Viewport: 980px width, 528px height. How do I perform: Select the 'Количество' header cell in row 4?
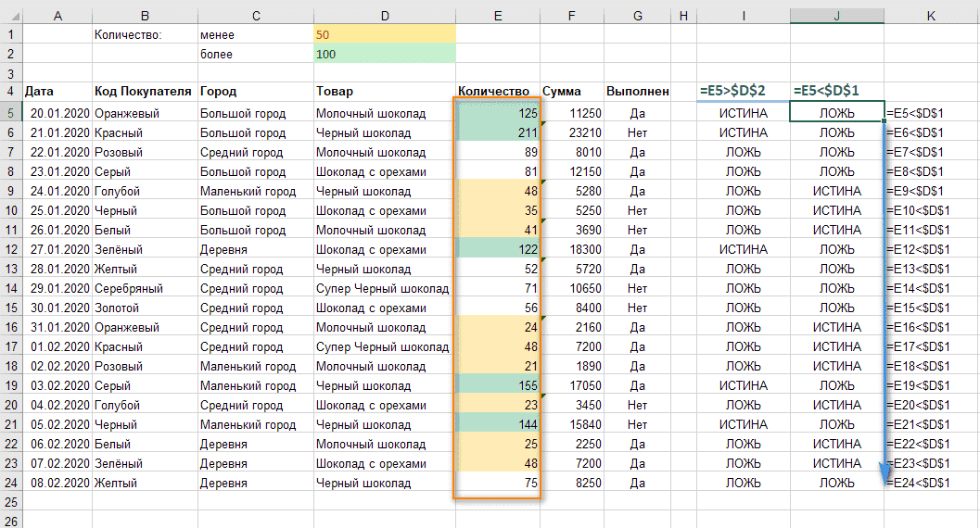(498, 92)
